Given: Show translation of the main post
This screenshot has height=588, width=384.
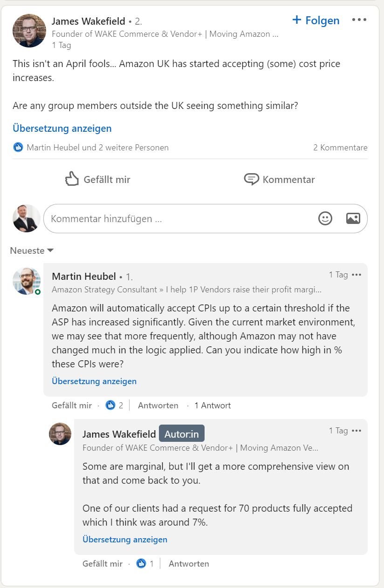Looking at the screenshot, I should pyautogui.click(x=62, y=128).
